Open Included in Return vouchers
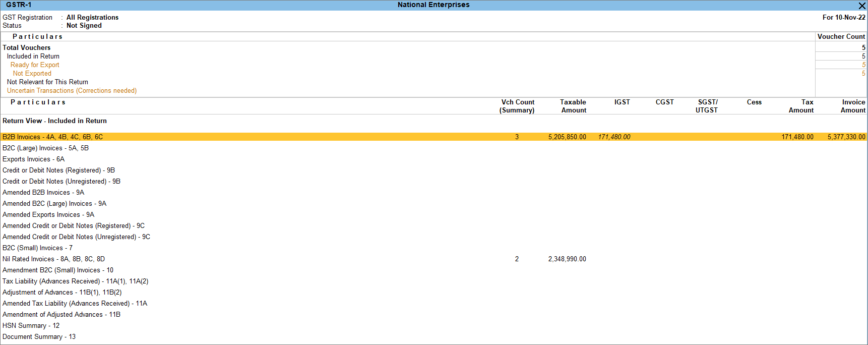The image size is (868, 345). 33,56
